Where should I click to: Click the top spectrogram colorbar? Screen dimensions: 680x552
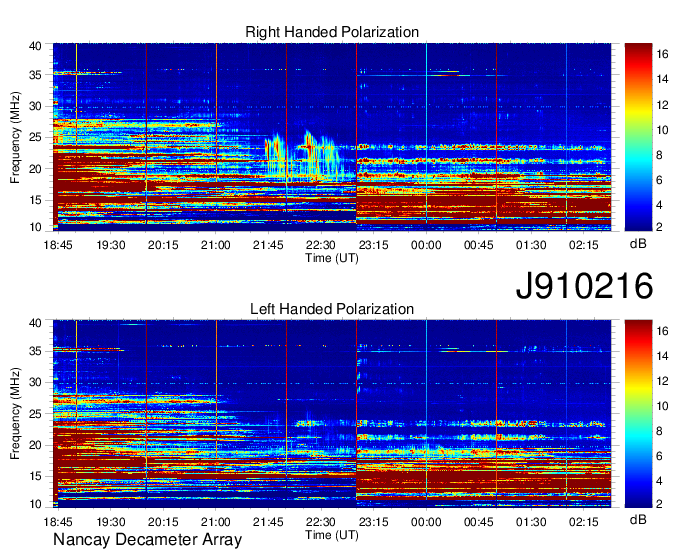click(x=638, y=137)
